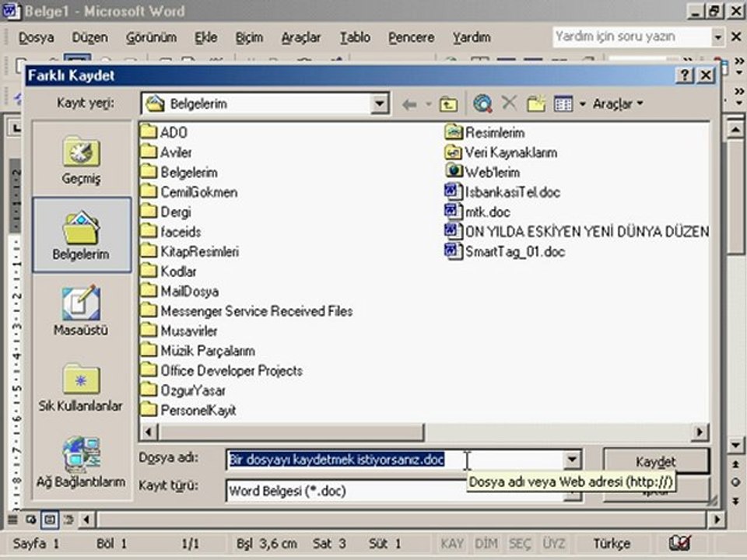Screen dimensions: 747x560
Task: Toggle the SEÇ status bar indicator
Action: click(520, 544)
